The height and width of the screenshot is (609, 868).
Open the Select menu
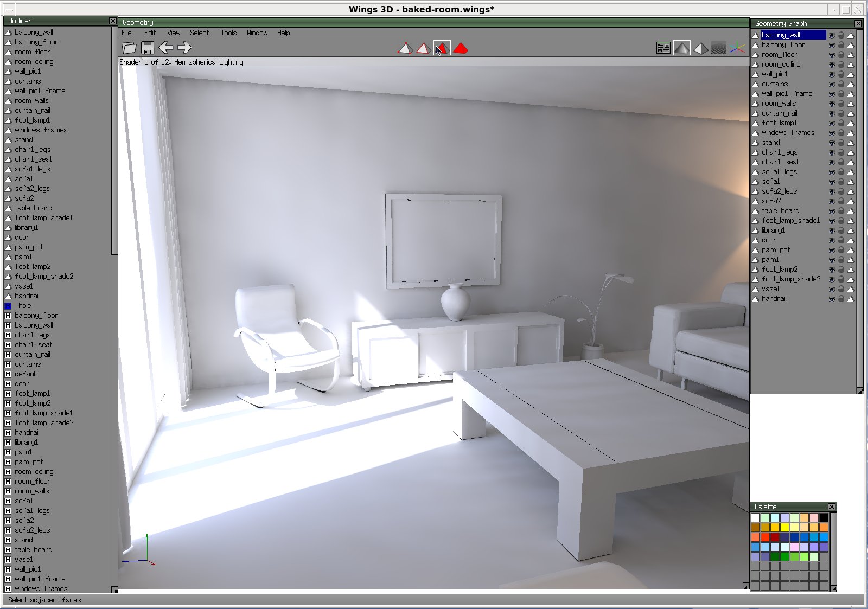[199, 33]
